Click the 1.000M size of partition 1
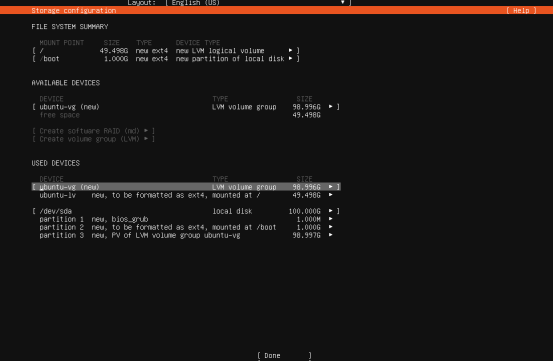This screenshot has height=362, width=554. click(309, 219)
